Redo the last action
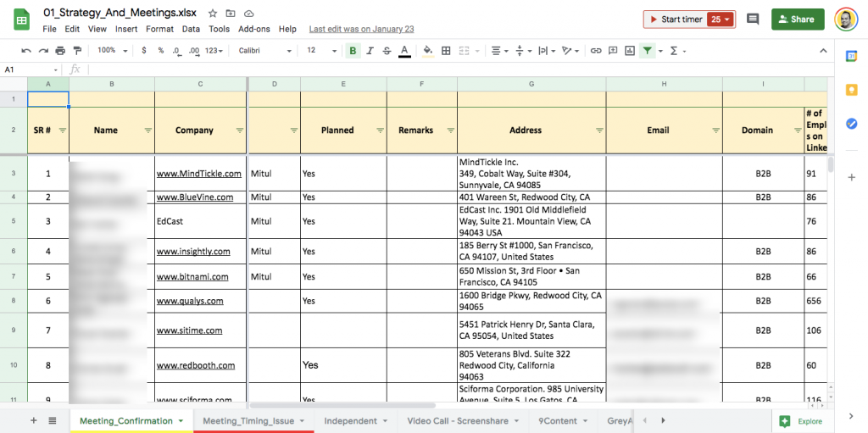The height and width of the screenshot is (433, 868). point(43,50)
